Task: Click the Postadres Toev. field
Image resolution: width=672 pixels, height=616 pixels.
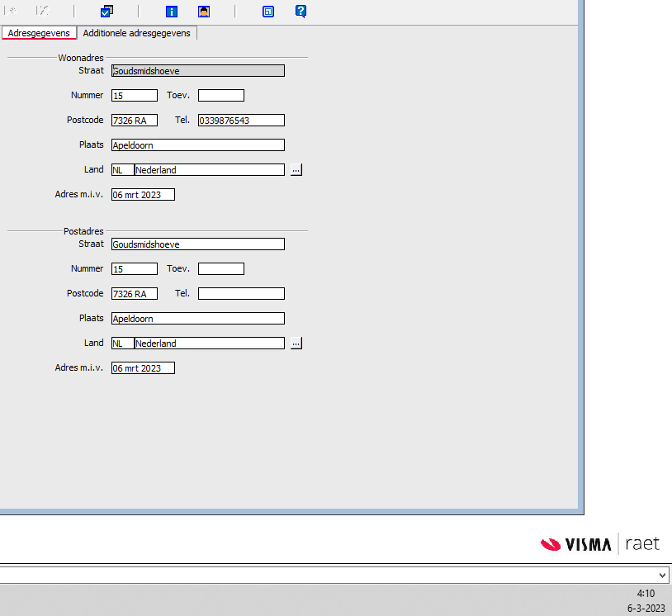Action: pos(221,269)
